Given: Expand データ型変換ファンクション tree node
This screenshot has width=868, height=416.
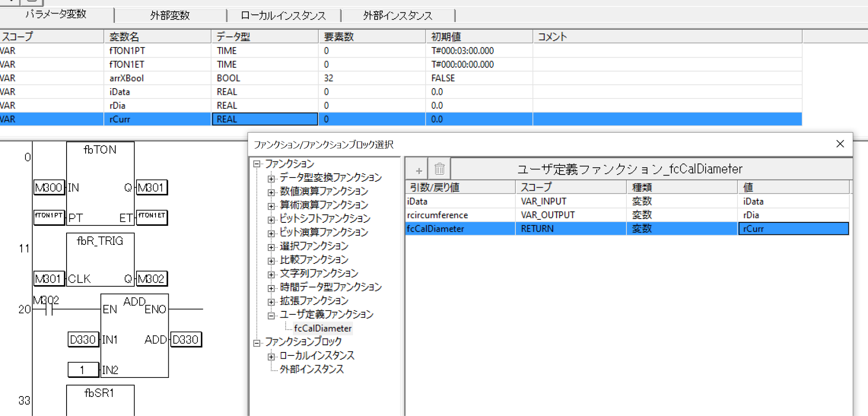Looking at the screenshot, I should click(x=271, y=179).
